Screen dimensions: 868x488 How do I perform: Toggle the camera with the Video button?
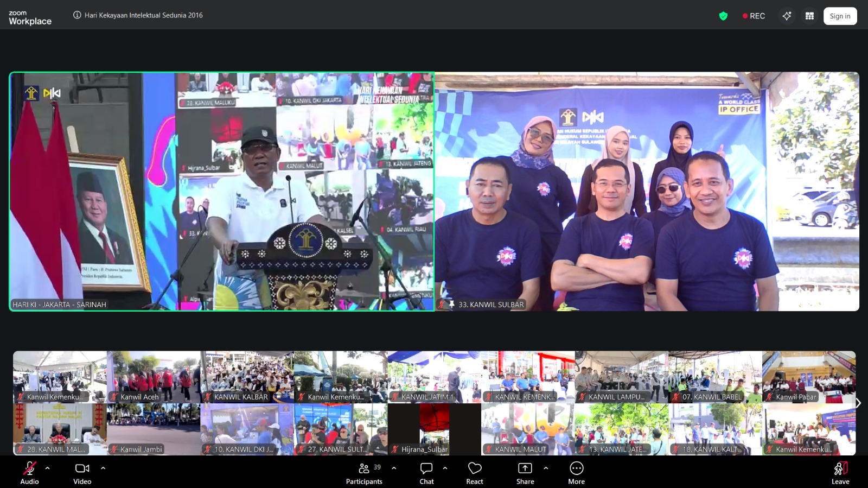tap(82, 473)
